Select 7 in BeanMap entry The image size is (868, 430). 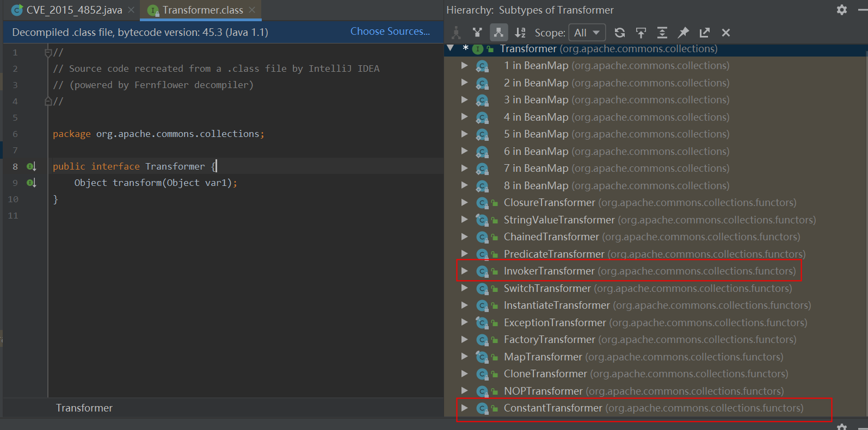[x=616, y=169]
